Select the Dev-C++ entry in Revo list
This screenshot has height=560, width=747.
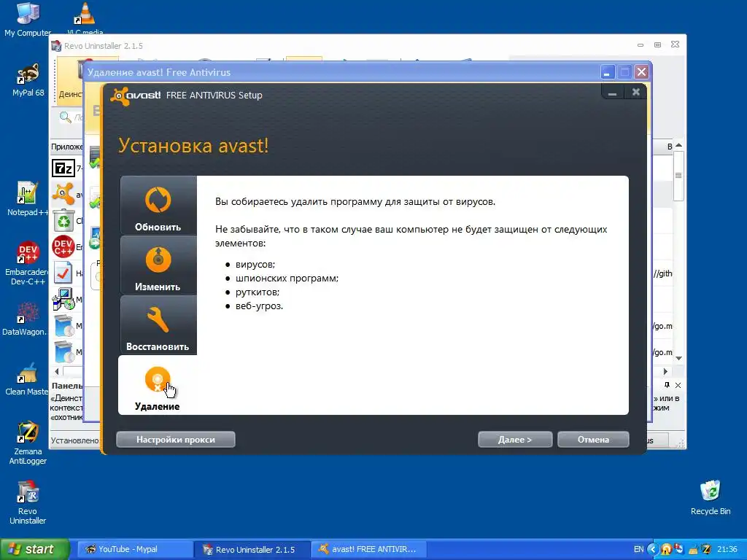tap(63, 246)
